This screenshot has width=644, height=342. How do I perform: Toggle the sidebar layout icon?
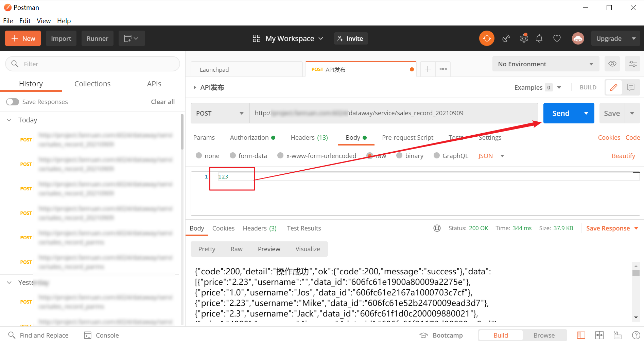click(x=581, y=335)
